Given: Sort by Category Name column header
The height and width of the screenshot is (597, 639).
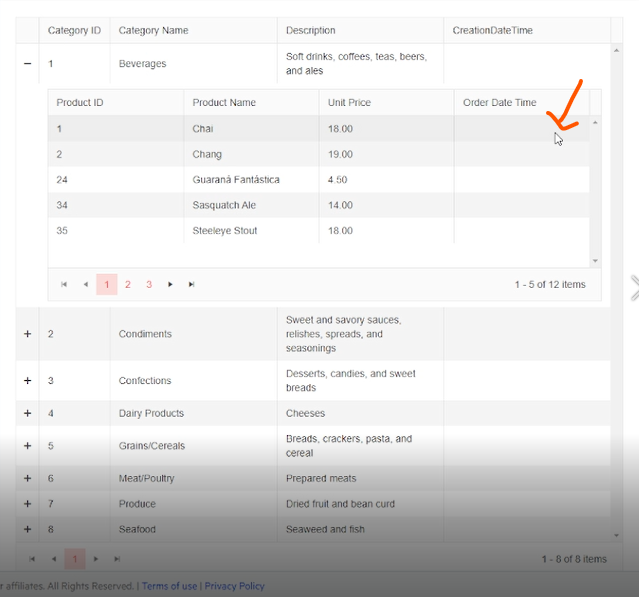Looking at the screenshot, I should point(153,31).
